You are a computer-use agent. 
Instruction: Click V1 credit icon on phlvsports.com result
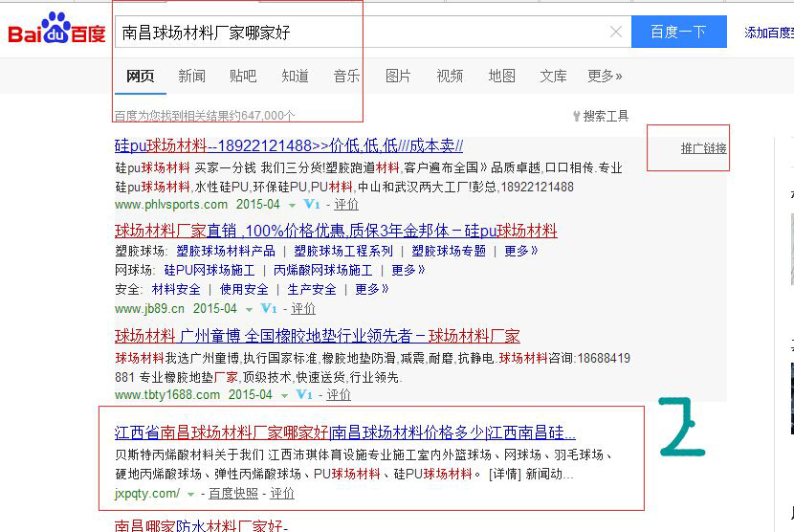tap(312, 204)
